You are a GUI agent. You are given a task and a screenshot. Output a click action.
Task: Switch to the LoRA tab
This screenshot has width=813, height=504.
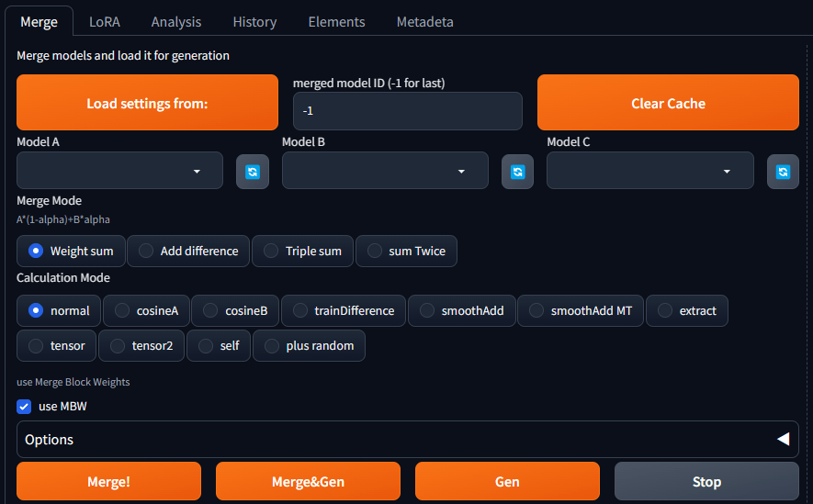tap(105, 21)
